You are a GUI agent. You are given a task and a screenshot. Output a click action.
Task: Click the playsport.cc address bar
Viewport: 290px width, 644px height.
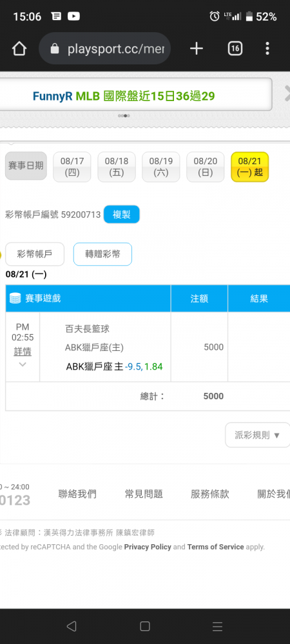pos(105,49)
